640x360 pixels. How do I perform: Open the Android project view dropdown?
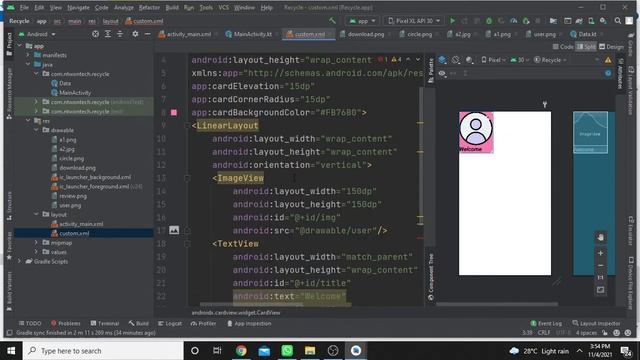point(38,34)
